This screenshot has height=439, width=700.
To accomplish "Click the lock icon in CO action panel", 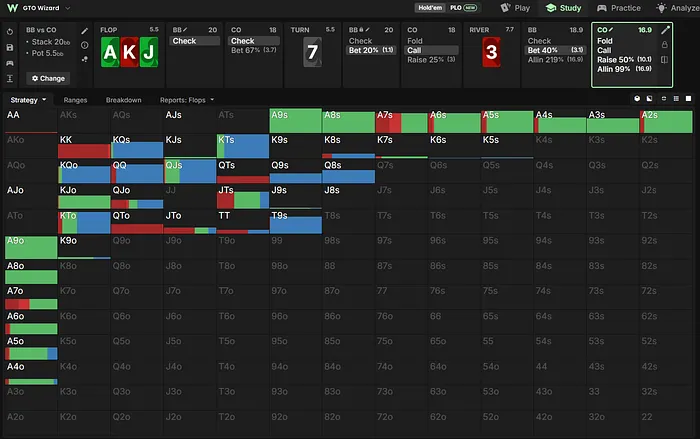I will (x=664, y=45).
